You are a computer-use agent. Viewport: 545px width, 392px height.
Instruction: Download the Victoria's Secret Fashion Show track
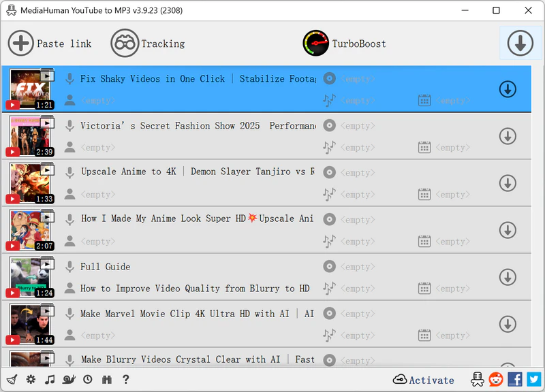[x=508, y=136]
